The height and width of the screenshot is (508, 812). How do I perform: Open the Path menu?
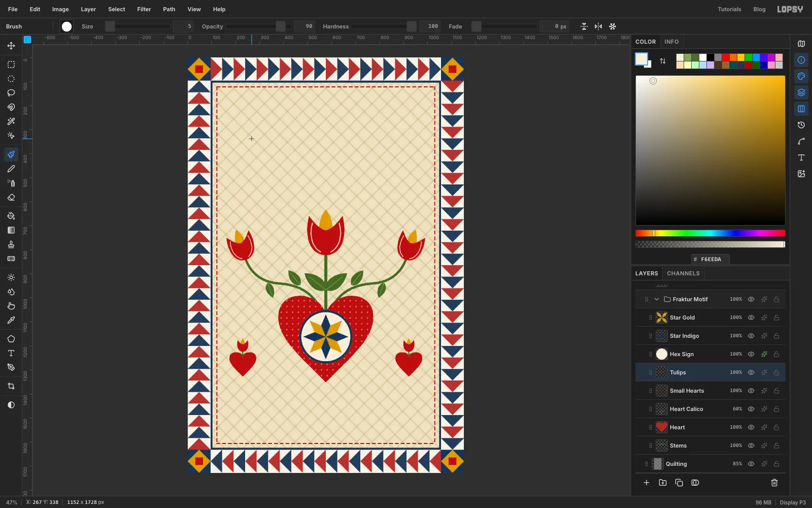[x=169, y=9]
